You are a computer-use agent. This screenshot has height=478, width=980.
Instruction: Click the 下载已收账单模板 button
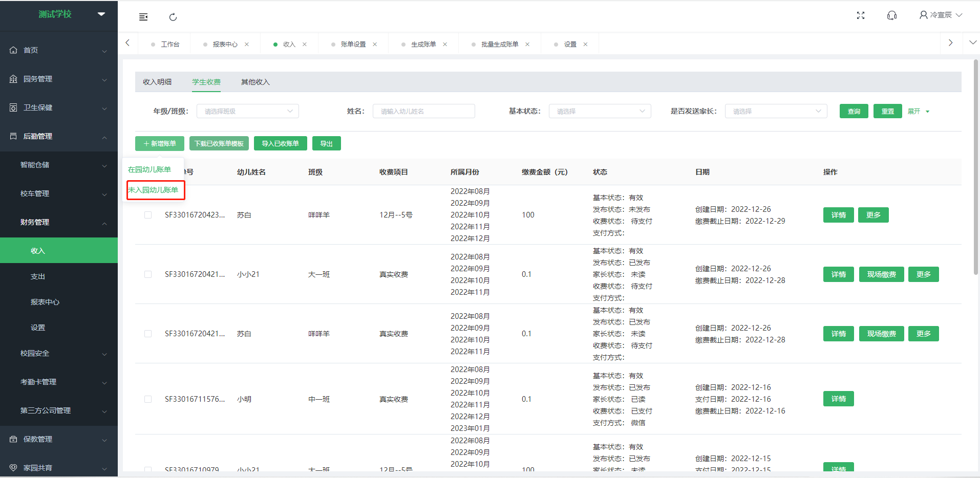pyautogui.click(x=219, y=143)
